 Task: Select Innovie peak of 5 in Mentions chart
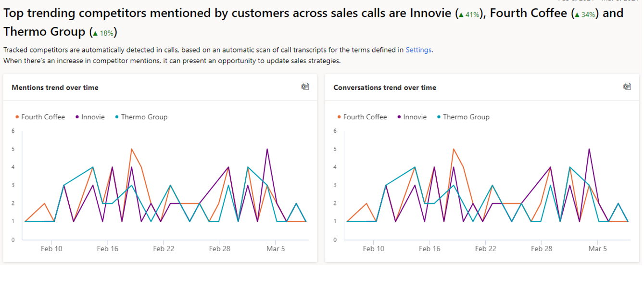(x=267, y=149)
